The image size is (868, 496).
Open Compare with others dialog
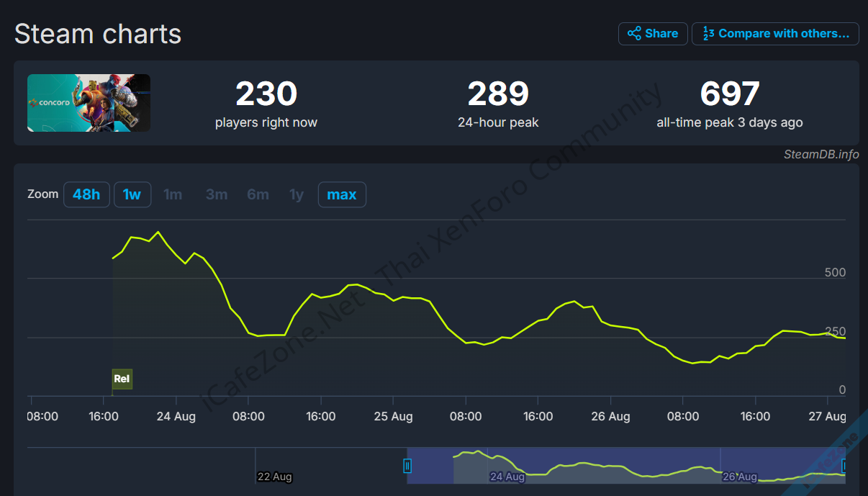click(775, 34)
